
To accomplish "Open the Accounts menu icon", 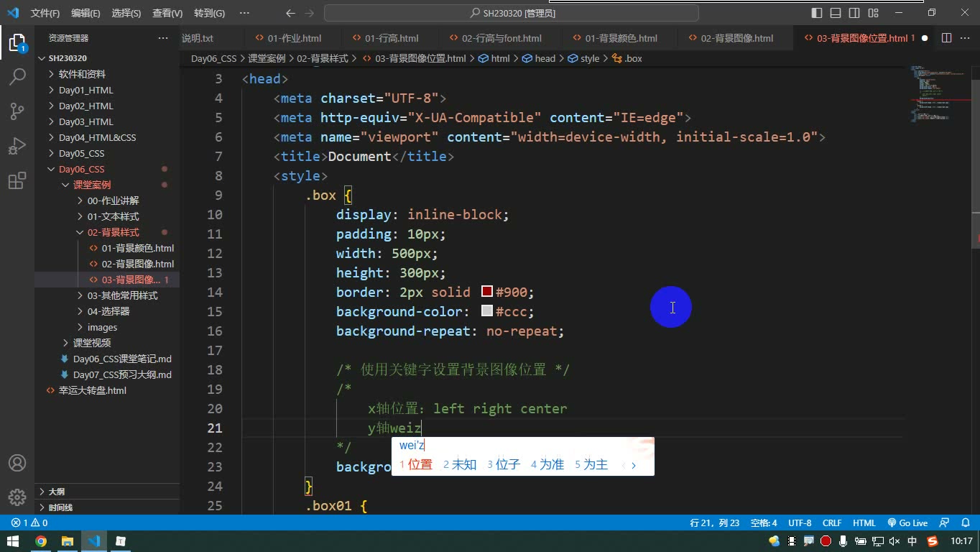I will tap(17, 463).
